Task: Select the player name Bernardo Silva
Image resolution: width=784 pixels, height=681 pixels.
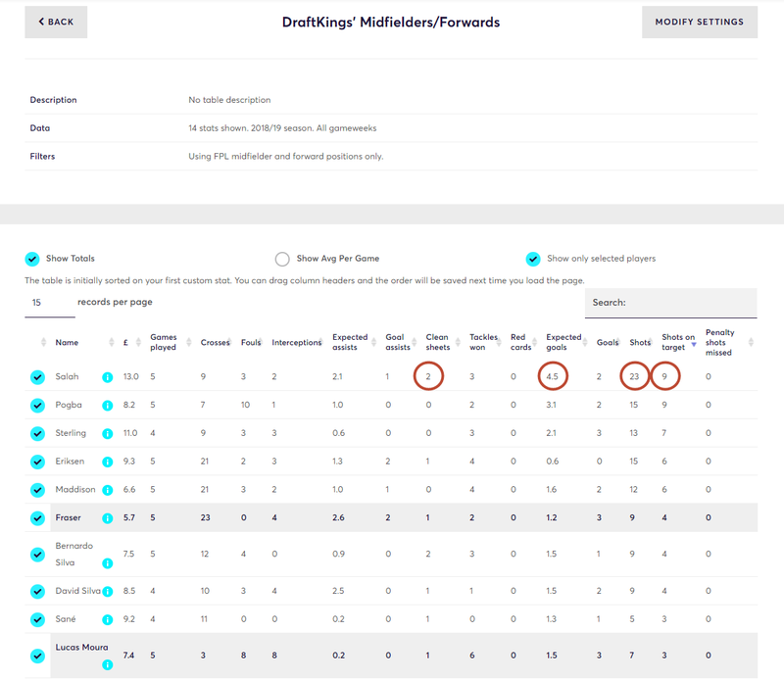Action: click(x=74, y=554)
